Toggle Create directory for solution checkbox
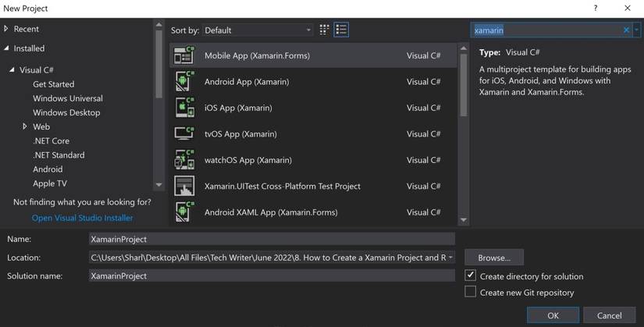644x327 pixels. tap(470, 275)
